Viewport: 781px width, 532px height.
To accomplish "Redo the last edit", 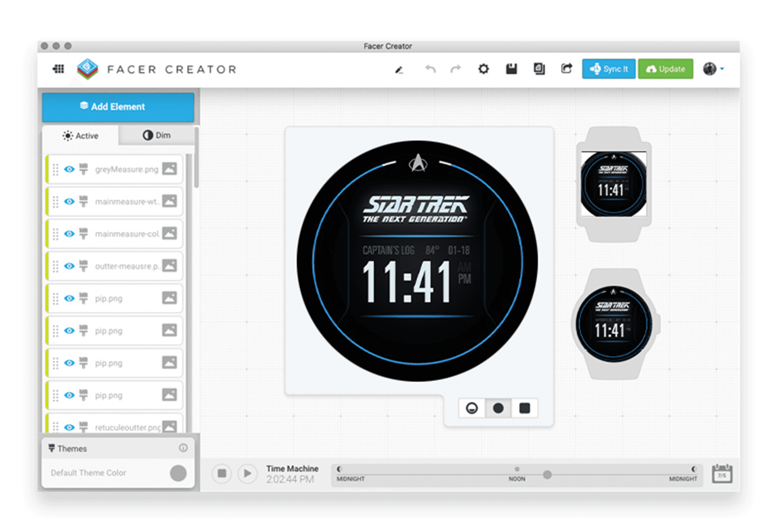I will [x=455, y=69].
